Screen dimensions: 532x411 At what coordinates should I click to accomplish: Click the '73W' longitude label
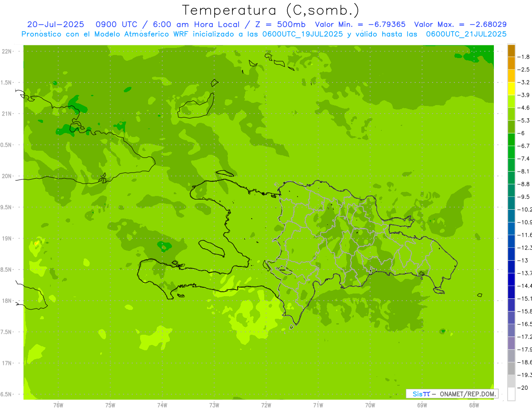coord(214,405)
